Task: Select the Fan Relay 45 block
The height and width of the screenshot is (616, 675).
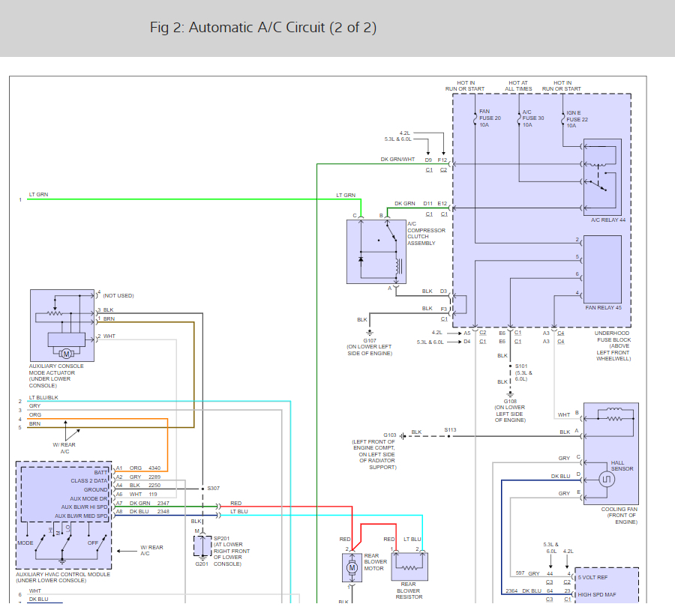Action: click(602, 269)
